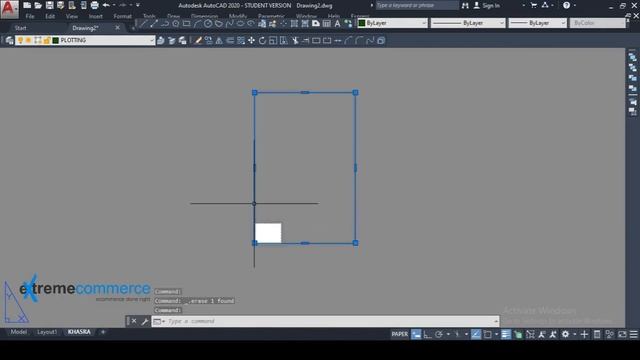640x360 pixels.
Task: Select the Multiline Text A tool
Action: pyautogui.click(x=337, y=24)
